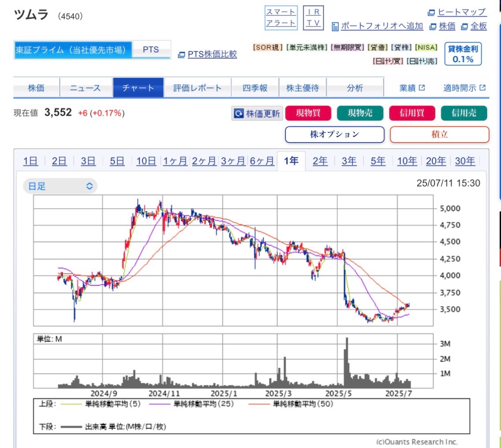Viewport: 501px width, 448px height.
Task: Select the 30年 chart period
Action: (465, 161)
